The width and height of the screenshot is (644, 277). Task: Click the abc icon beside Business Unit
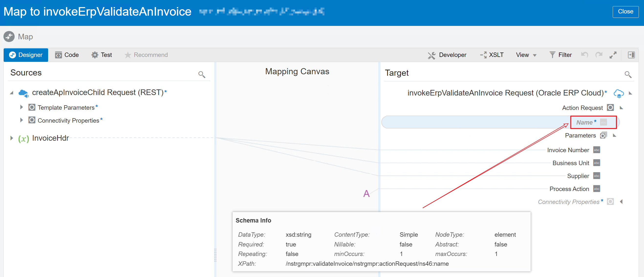click(x=597, y=163)
